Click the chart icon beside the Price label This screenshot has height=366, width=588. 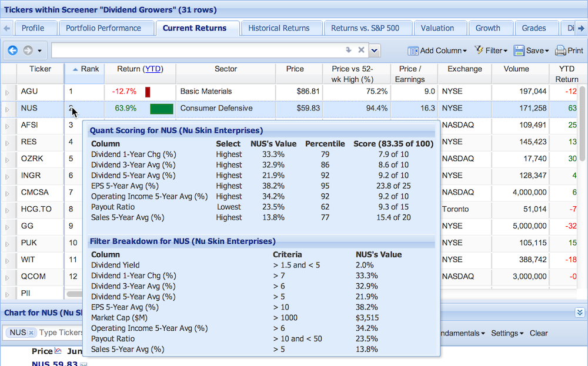click(x=58, y=351)
